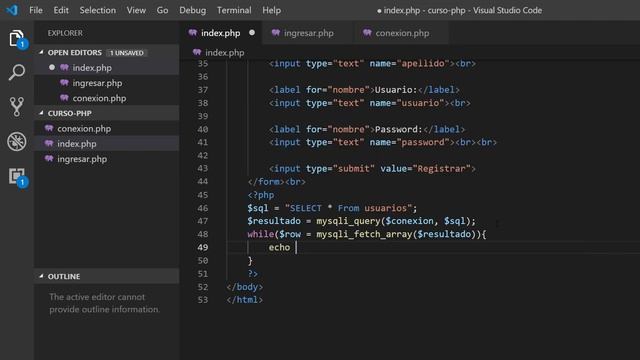The width and height of the screenshot is (640, 360).
Task: Collapse the Open Editors section
Action: (x=41, y=52)
